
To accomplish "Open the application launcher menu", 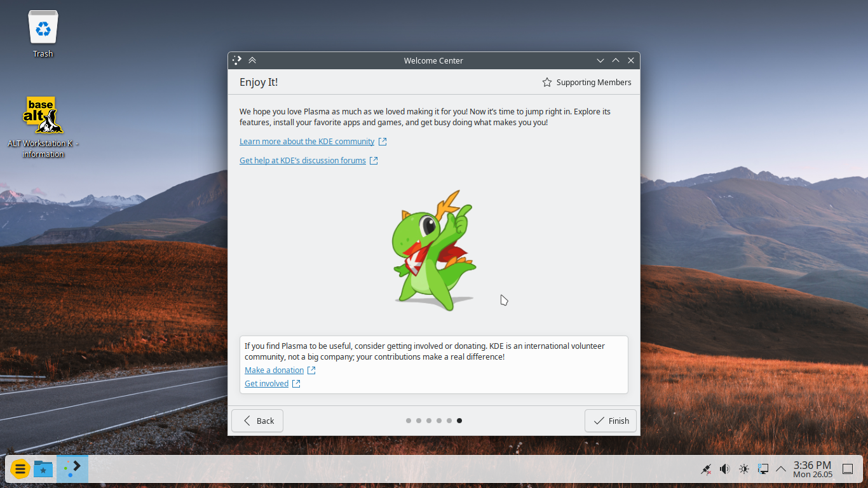I will [x=20, y=470].
